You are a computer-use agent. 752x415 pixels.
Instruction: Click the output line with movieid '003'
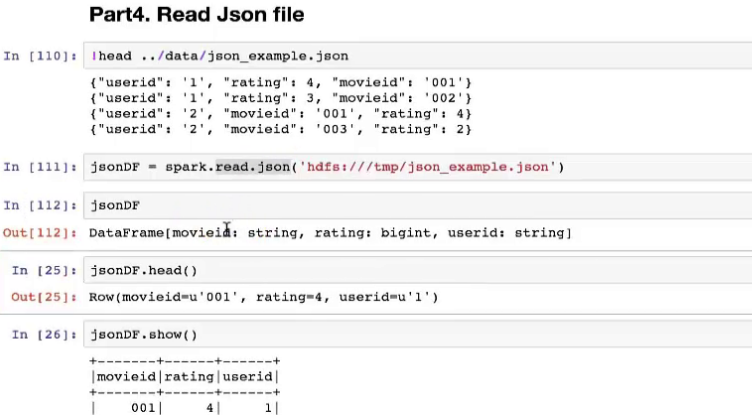pyautogui.click(x=281, y=129)
